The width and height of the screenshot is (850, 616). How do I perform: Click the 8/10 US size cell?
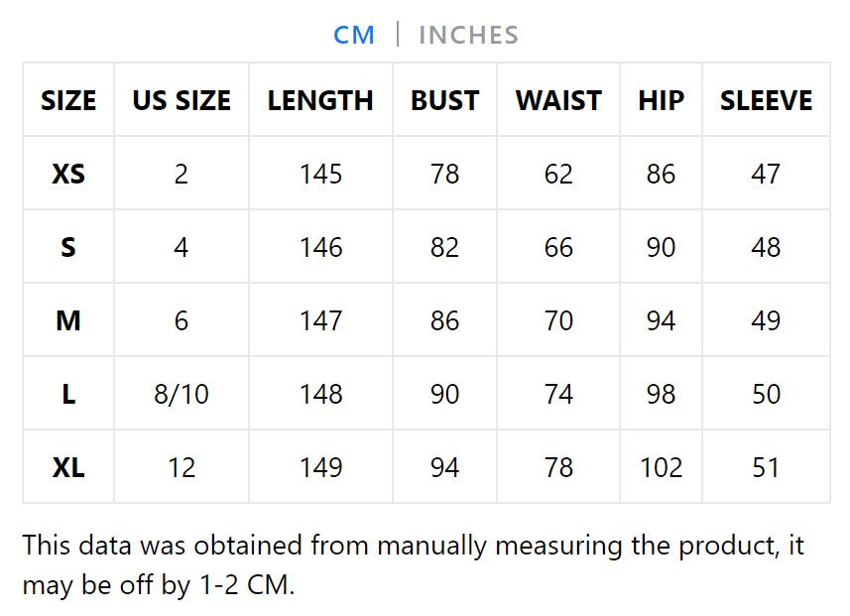[x=182, y=394]
